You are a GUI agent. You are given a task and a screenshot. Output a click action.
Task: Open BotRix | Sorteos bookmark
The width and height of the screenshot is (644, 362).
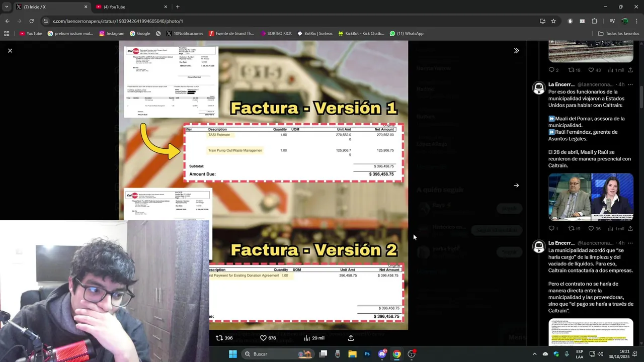[x=314, y=33]
